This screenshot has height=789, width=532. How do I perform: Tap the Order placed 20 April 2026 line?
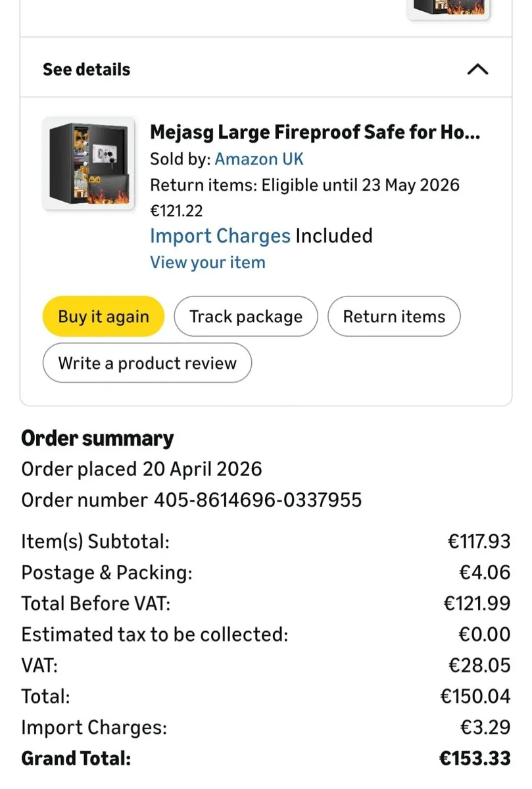tap(141, 469)
